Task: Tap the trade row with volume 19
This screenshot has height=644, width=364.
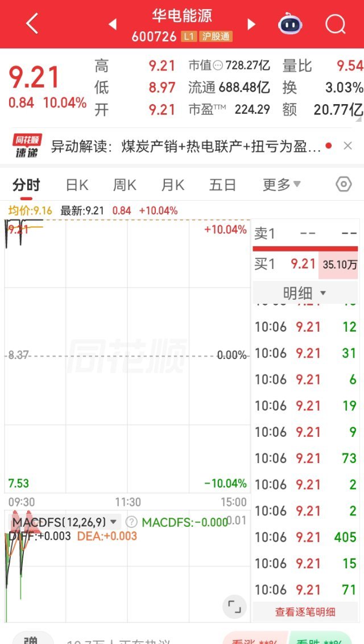Action: [306, 406]
